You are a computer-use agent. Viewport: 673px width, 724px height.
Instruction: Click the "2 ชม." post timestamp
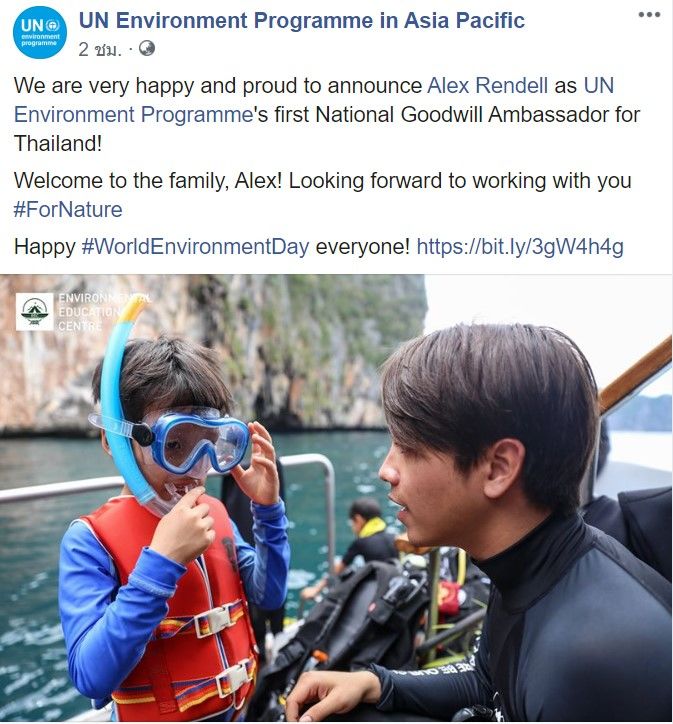tap(100, 48)
